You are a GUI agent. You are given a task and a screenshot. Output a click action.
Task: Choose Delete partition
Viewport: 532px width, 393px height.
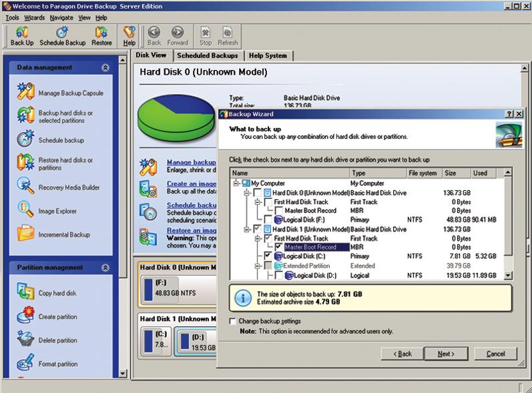(x=47, y=340)
